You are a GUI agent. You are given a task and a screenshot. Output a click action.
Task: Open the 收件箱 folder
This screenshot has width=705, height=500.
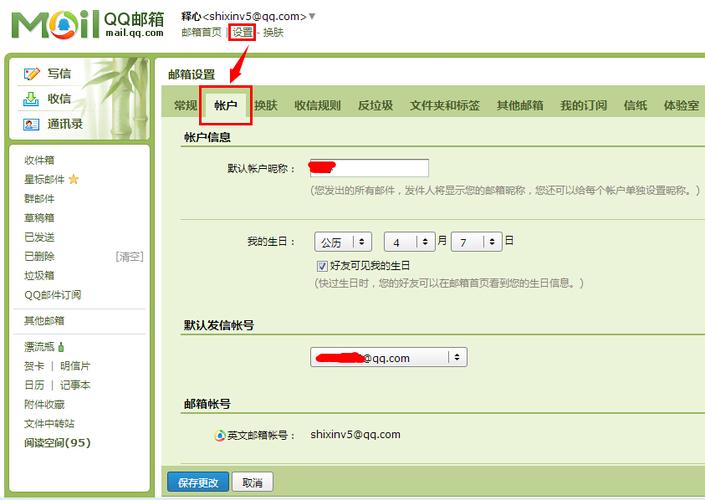(39, 160)
